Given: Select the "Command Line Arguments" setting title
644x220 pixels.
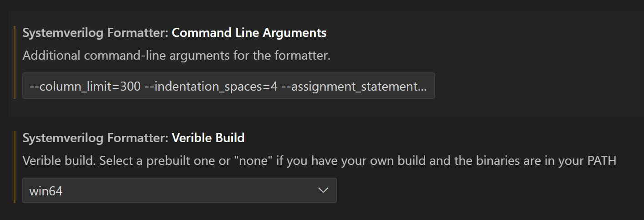Looking at the screenshot, I should (249, 33).
